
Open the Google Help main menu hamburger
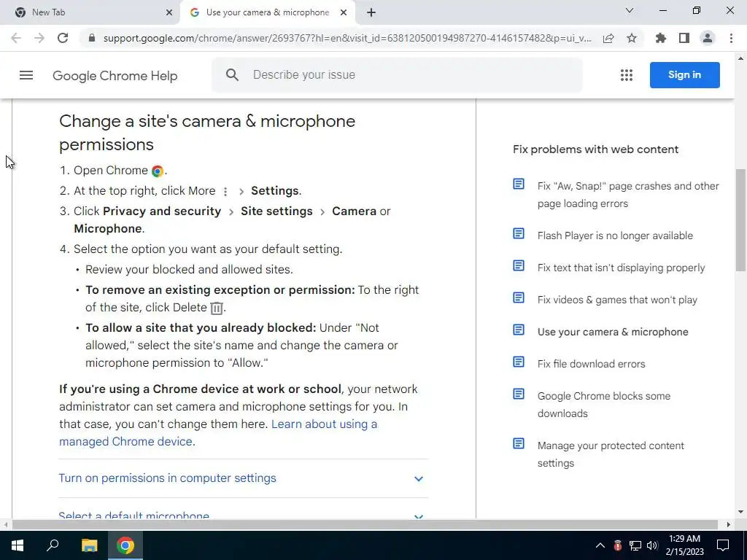[x=26, y=75]
